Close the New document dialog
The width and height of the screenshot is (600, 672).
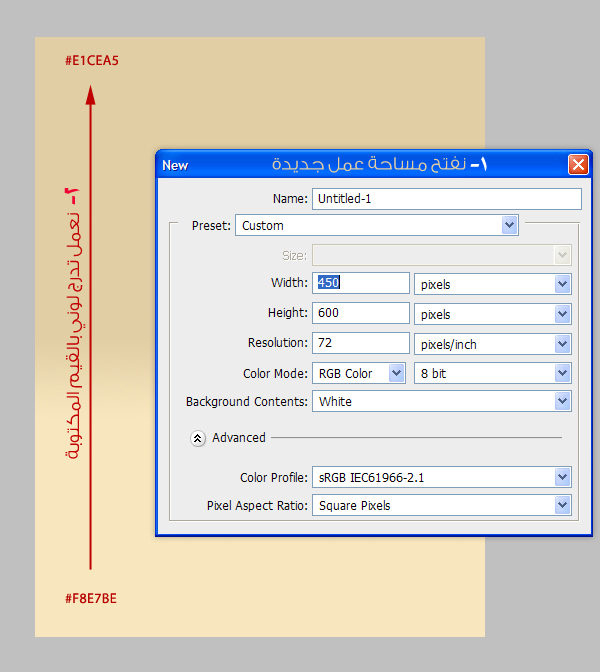[578, 165]
